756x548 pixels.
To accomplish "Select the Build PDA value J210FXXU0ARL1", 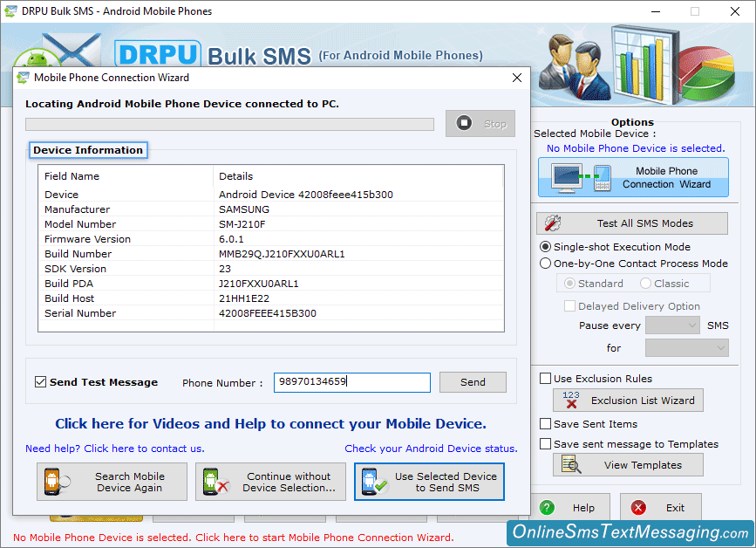I will pyautogui.click(x=258, y=284).
